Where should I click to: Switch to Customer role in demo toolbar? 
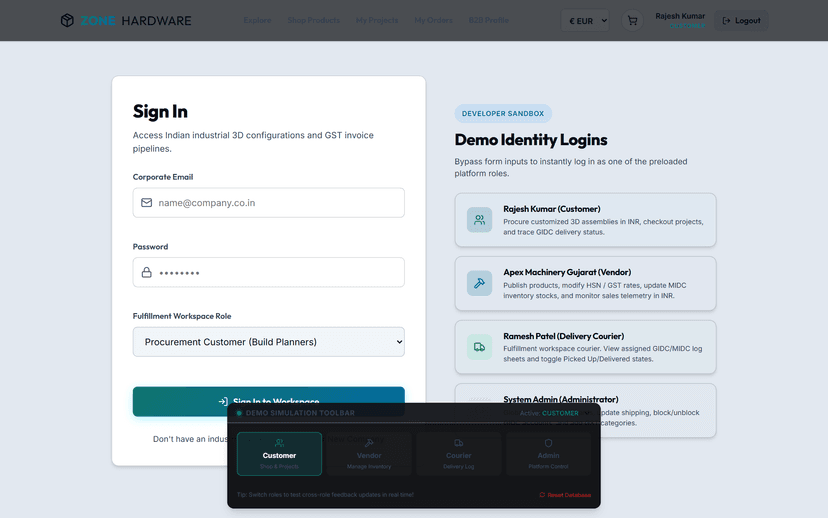point(279,454)
